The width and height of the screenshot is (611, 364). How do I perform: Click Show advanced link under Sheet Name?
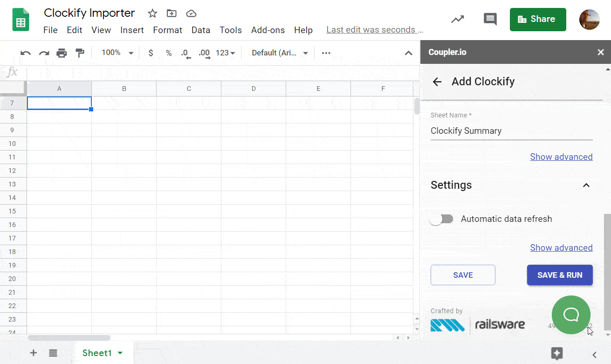click(x=561, y=157)
